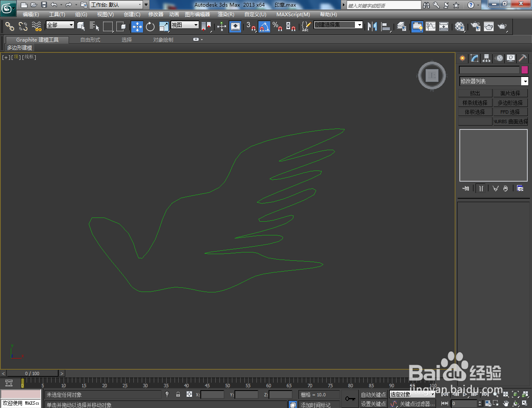The height and width of the screenshot is (408, 532).
Task: Open the Utilities panel with the hammer icon
Action: pos(522,58)
